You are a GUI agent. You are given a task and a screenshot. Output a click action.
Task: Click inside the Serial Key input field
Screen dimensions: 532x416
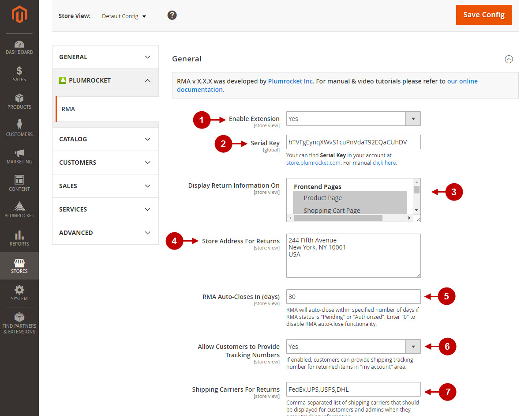[353, 142]
